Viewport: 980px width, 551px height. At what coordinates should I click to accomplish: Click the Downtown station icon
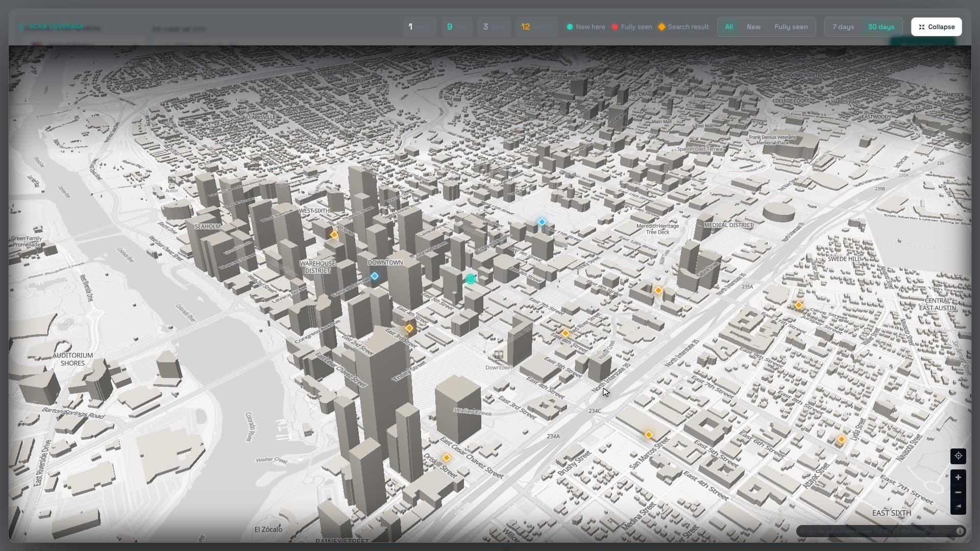(499, 355)
